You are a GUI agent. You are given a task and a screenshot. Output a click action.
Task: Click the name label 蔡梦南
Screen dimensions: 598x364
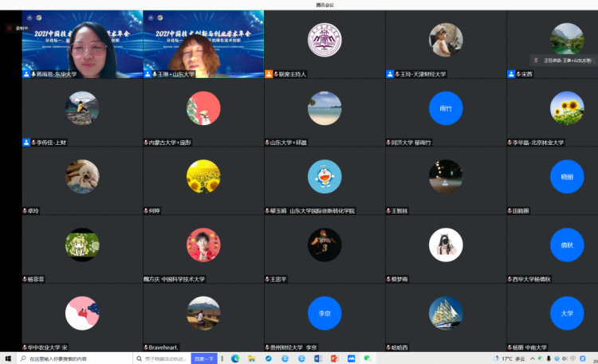[399, 280]
